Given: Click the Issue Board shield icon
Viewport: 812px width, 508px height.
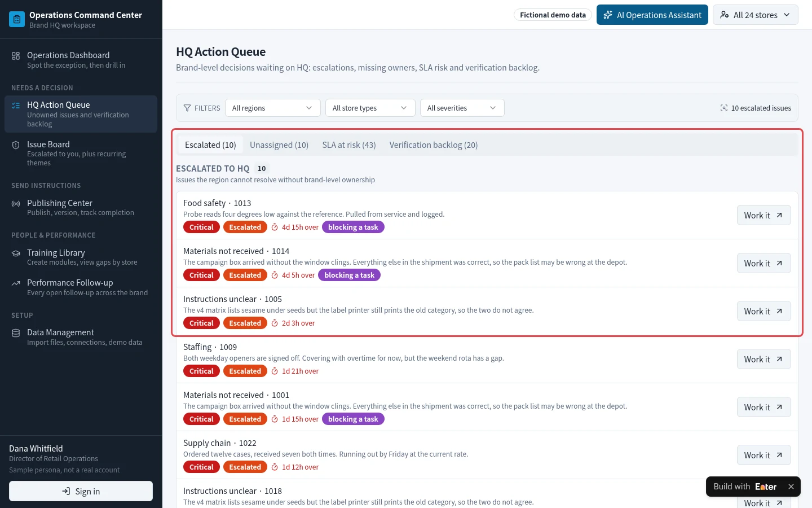Looking at the screenshot, I should tap(16, 144).
